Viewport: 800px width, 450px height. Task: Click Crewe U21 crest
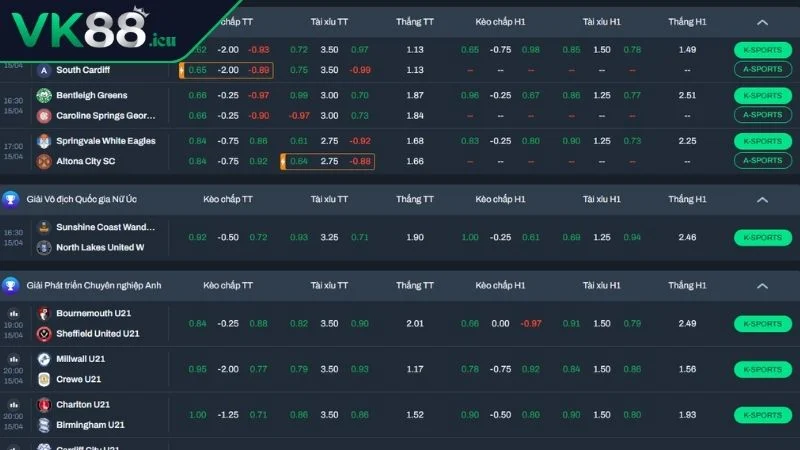44,379
